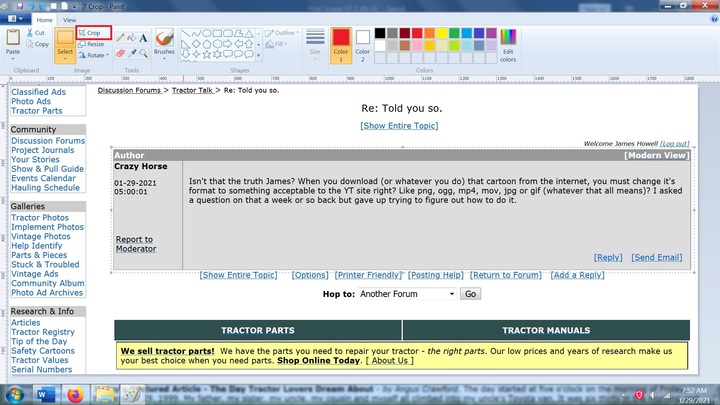
Task: Click the Resize button
Action: pos(91,44)
